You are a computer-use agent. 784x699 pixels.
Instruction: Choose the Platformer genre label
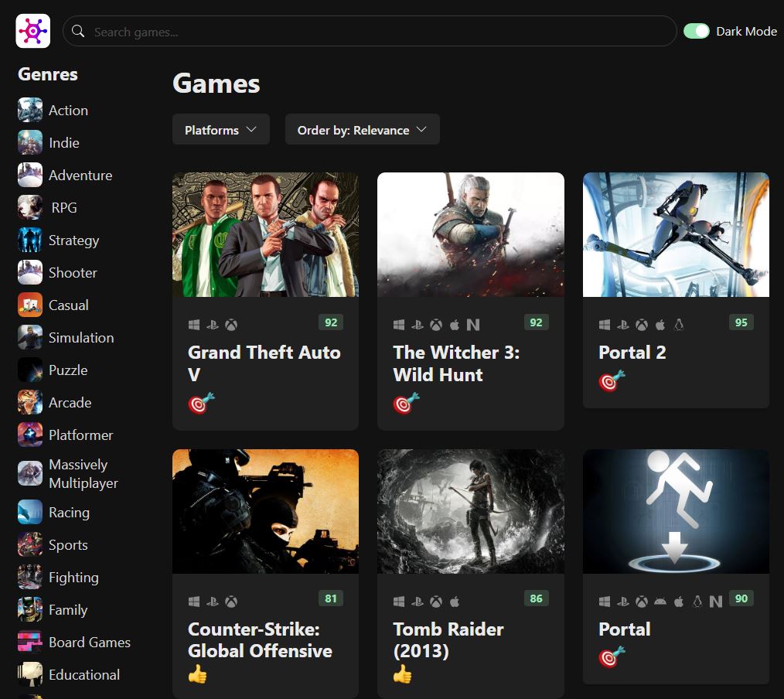coord(81,435)
